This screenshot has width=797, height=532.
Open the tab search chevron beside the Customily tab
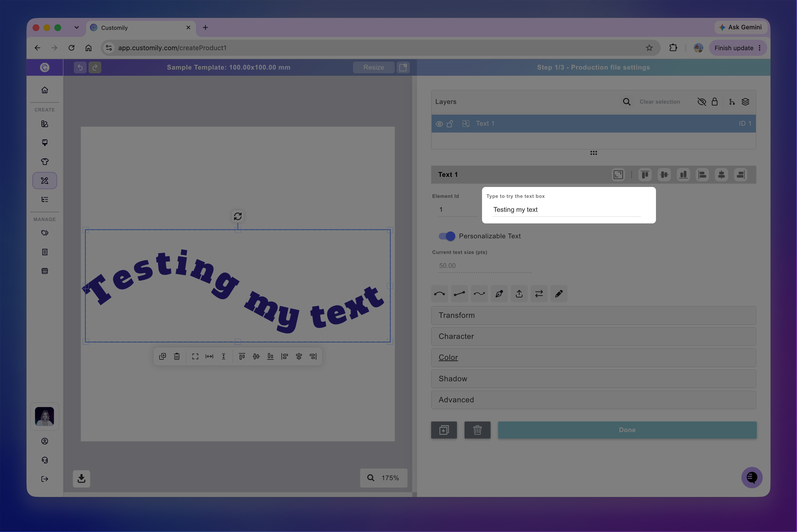[x=77, y=27]
